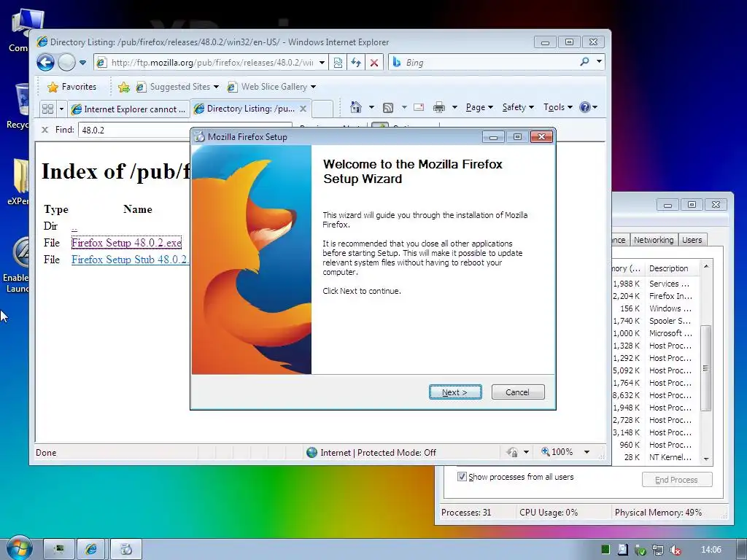Click Firefox Setup installer taskbar icon
The height and width of the screenshot is (560, 747).
(126, 550)
